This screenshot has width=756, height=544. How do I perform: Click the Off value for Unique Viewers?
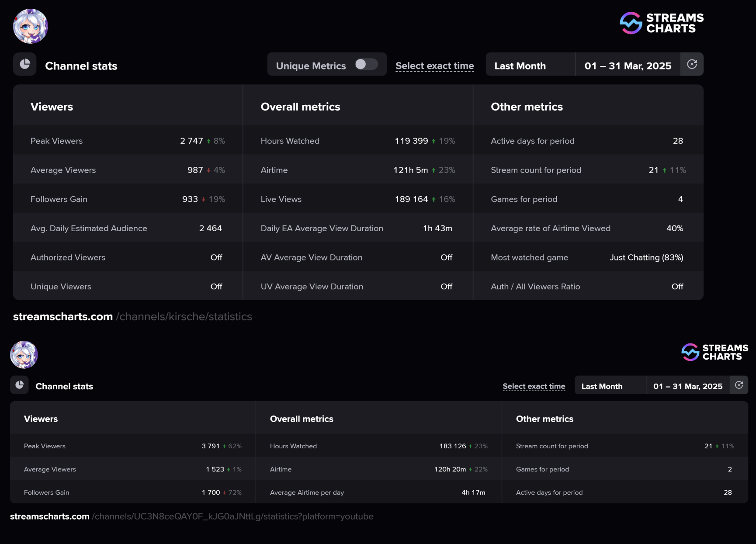(216, 287)
